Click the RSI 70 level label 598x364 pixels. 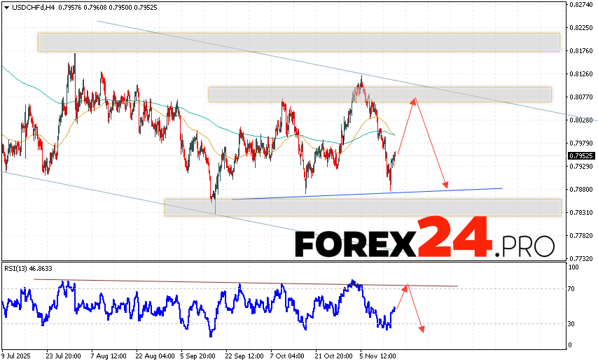coord(572,289)
